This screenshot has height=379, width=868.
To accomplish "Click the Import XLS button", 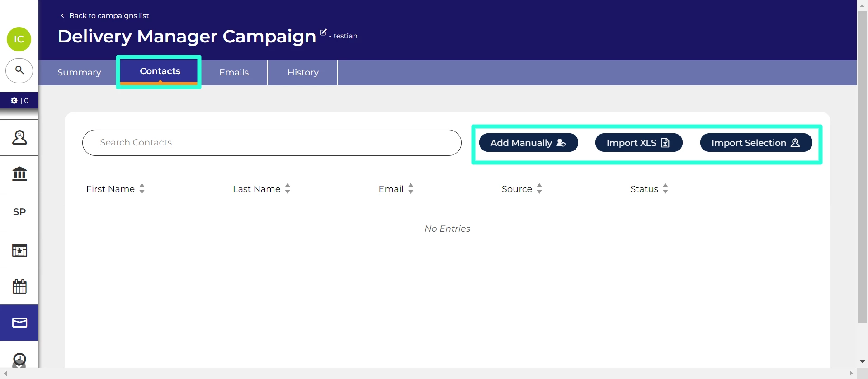I will (x=638, y=143).
